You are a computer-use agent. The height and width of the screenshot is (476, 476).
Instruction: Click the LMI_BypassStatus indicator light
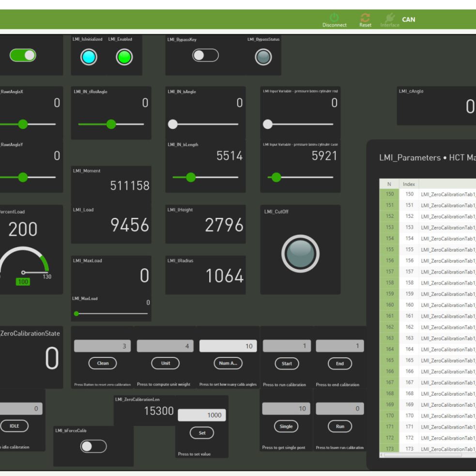pyautogui.click(x=263, y=57)
